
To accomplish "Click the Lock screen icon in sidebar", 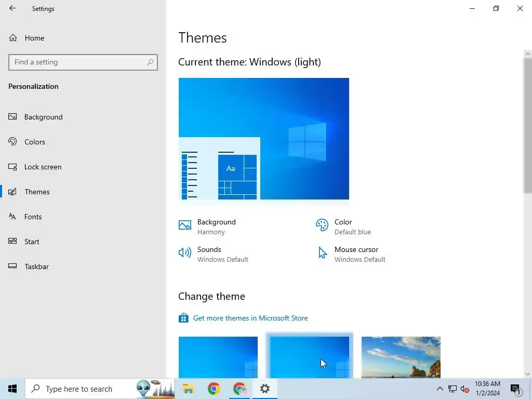I will pos(12,167).
